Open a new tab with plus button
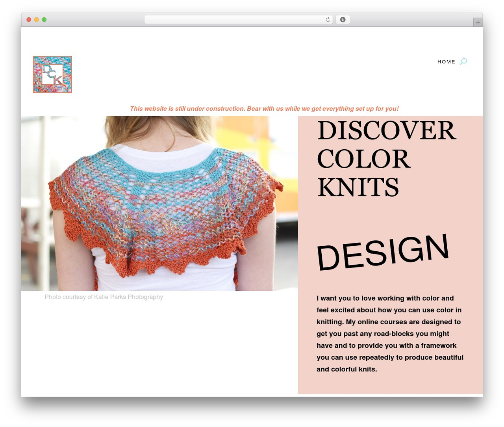 point(478,22)
